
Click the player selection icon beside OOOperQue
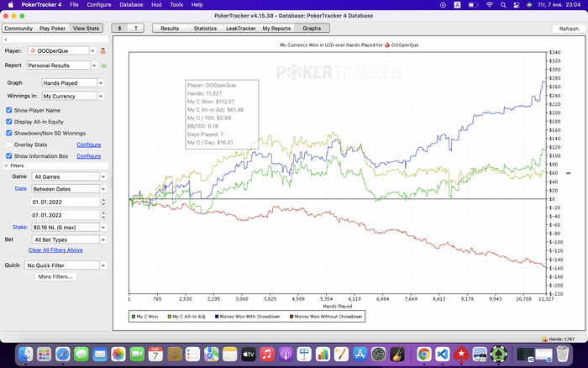[102, 50]
